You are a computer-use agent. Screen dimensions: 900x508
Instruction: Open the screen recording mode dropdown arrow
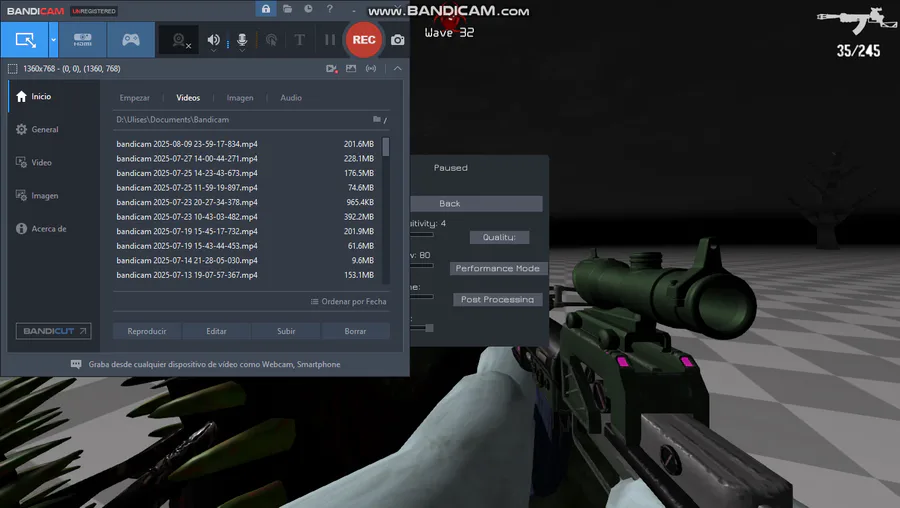53,40
